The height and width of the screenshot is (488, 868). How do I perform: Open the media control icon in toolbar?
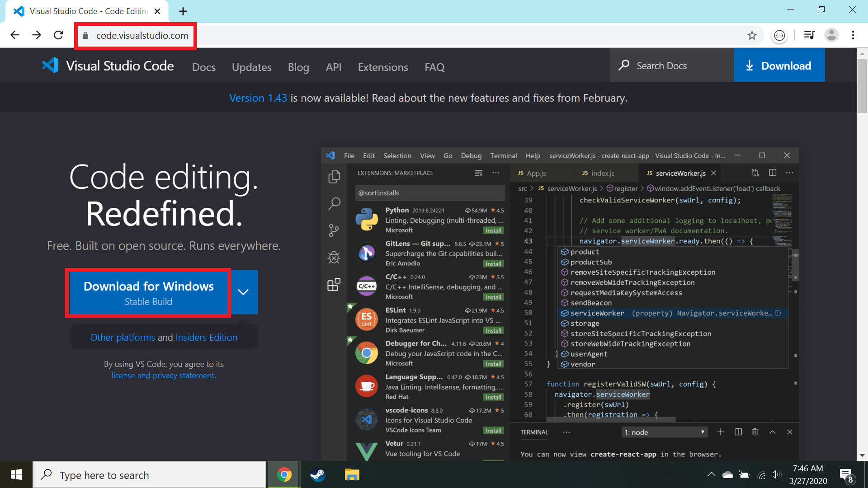pyautogui.click(x=809, y=35)
